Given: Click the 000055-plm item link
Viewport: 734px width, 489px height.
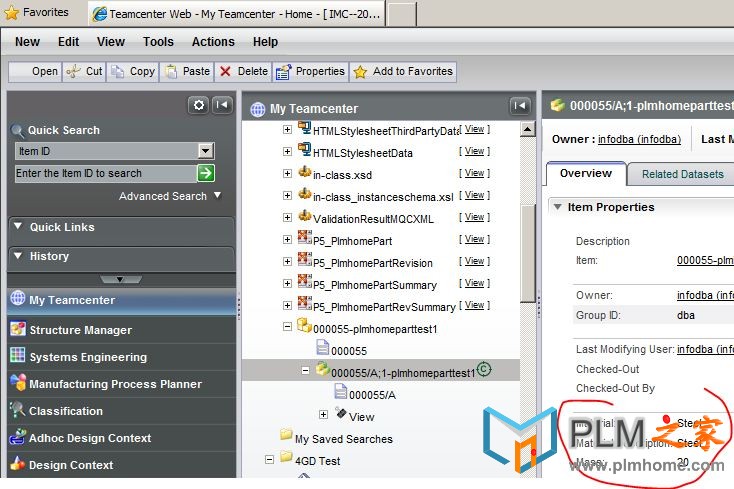Looking at the screenshot, I should click(705, 260).
